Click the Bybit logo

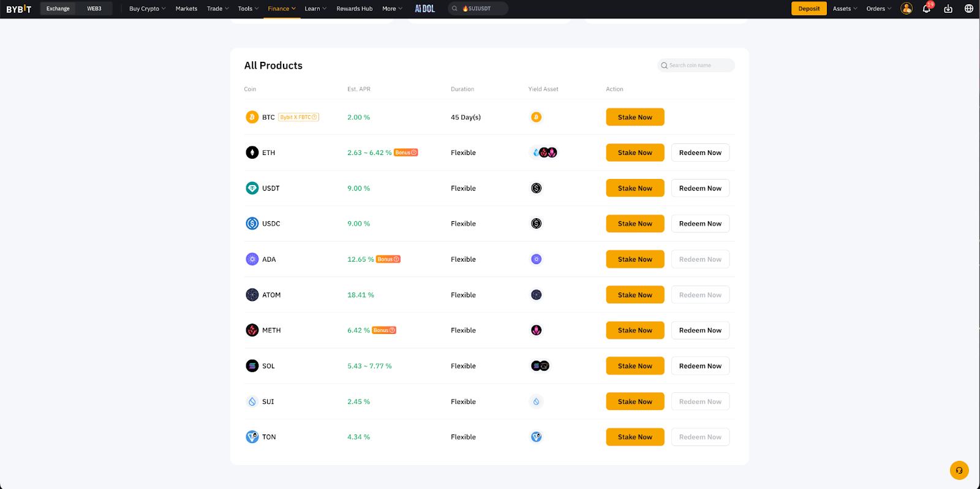[18, 9]
